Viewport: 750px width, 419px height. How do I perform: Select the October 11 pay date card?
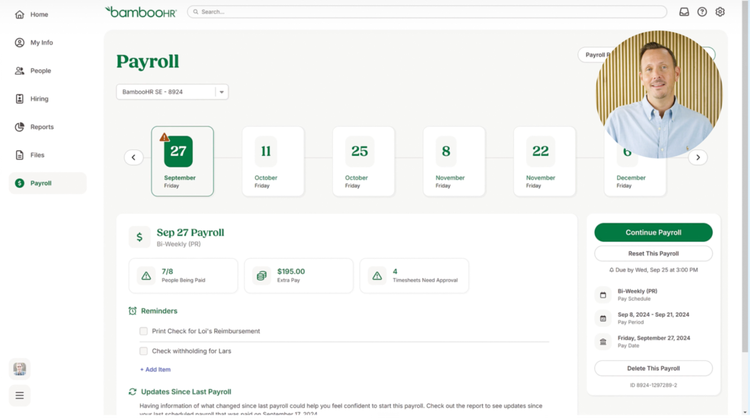point(266,160)
